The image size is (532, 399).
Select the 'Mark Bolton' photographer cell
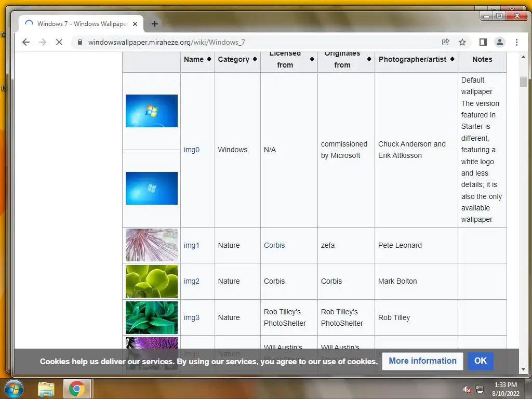[416, 281]
